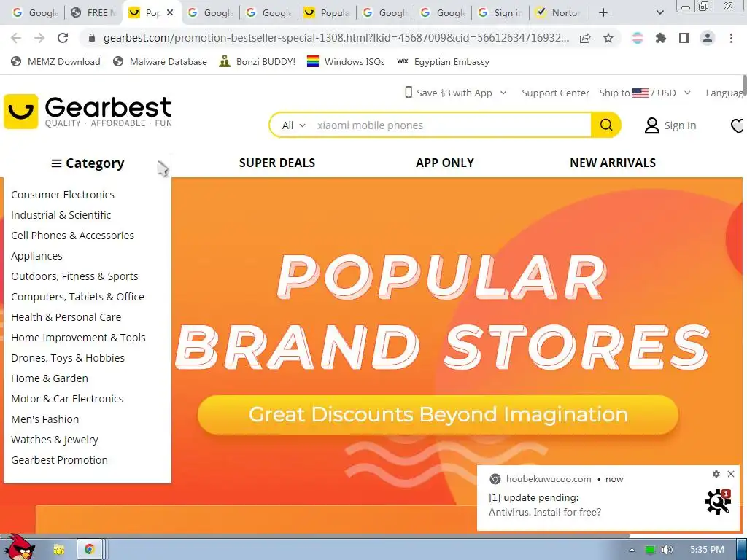This screenshot has height=560, width=747.
Task: Open Malware Database bookmark
Action: pyautogui.click(x=160, y=61)
